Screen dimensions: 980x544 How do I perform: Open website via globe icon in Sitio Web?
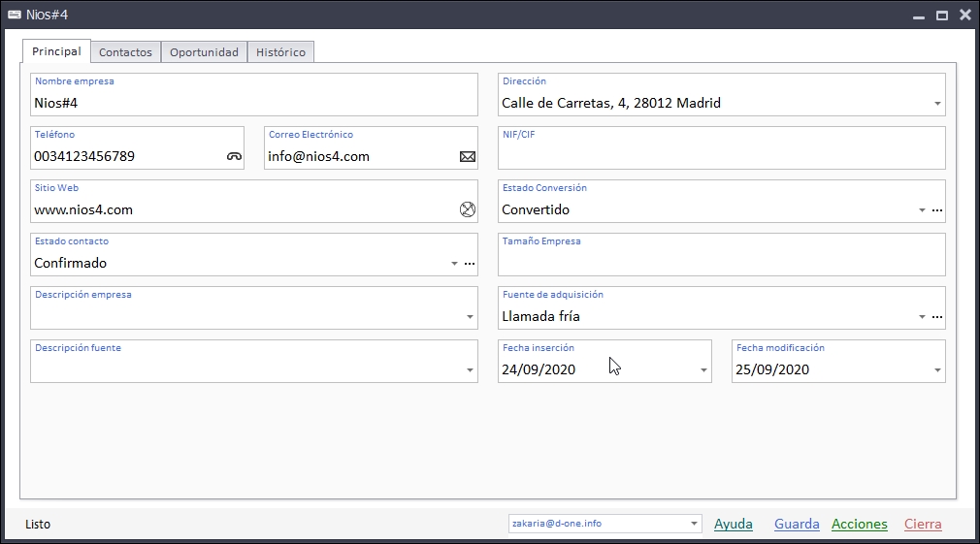coord(468,209)
